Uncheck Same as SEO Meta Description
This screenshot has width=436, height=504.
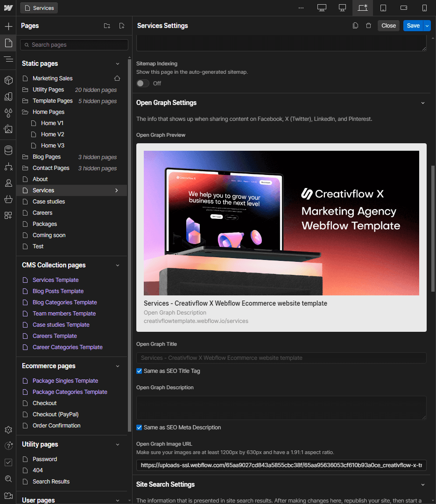coord(139,427)
